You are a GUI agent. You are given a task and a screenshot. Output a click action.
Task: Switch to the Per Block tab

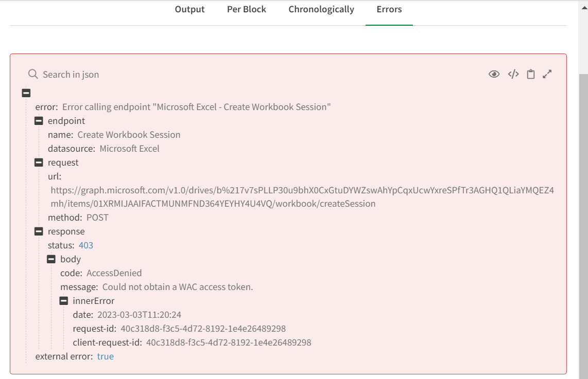(247, 9)
